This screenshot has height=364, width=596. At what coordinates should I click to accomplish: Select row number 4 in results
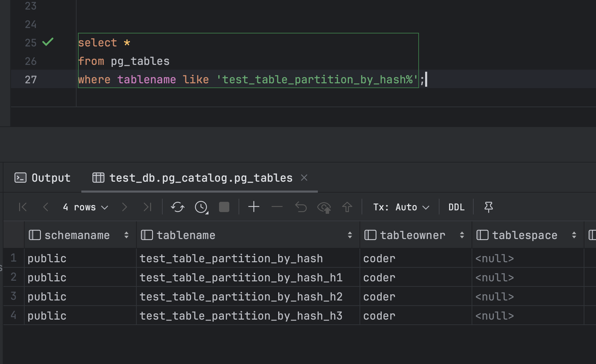[14, 315]
